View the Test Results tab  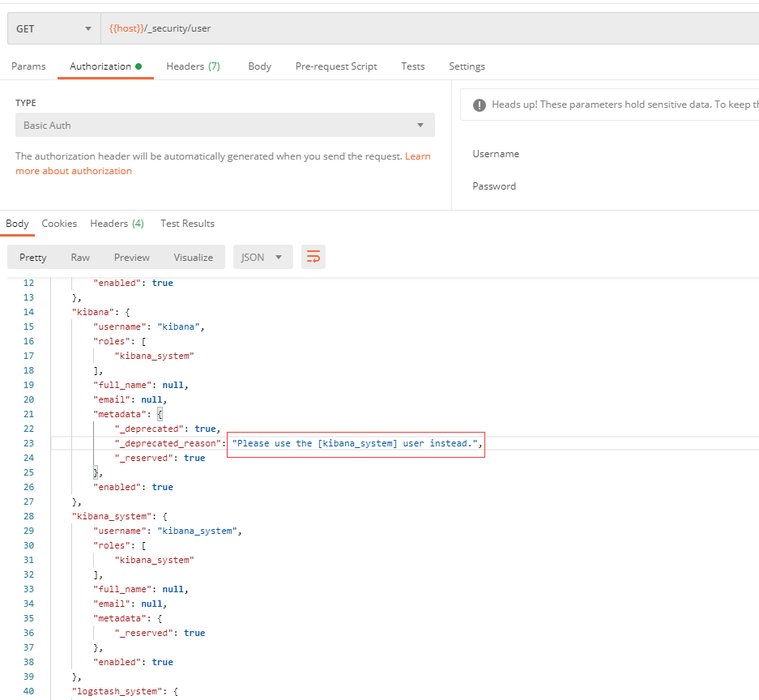pyautogui.click(x=187, y=224)
